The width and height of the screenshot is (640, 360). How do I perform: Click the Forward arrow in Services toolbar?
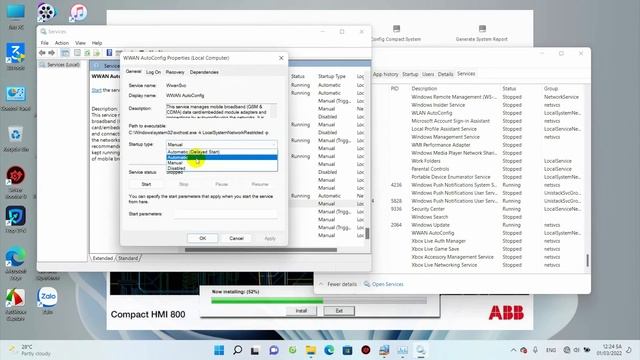tap(51, 53)
